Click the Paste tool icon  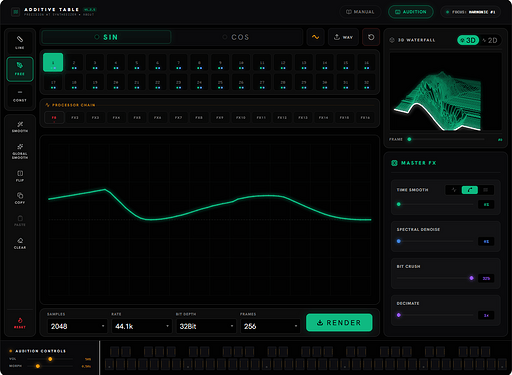[x=20, y=218]
